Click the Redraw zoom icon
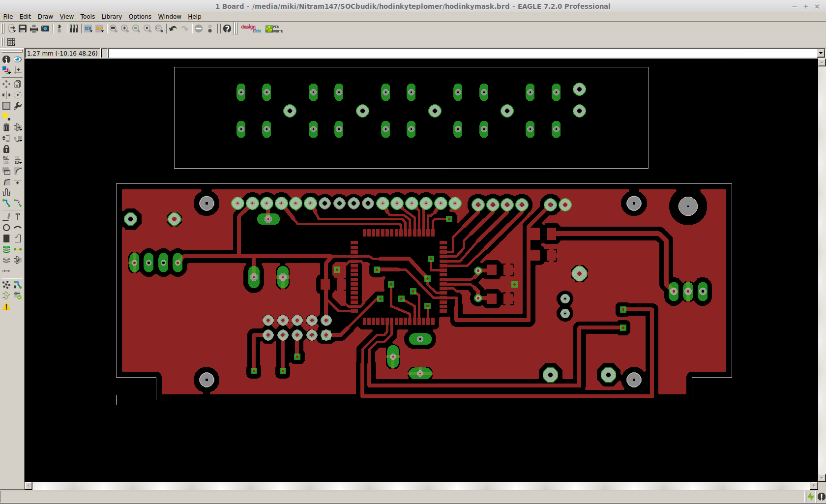The height and width of the screenshot is (504, 826). tap(147, 29)
